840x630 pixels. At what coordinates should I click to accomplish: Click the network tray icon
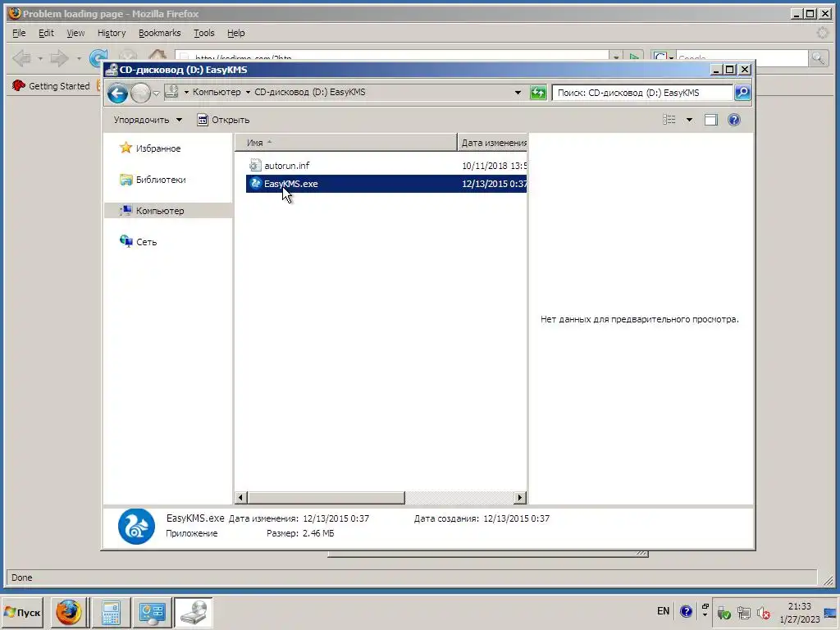743,613
